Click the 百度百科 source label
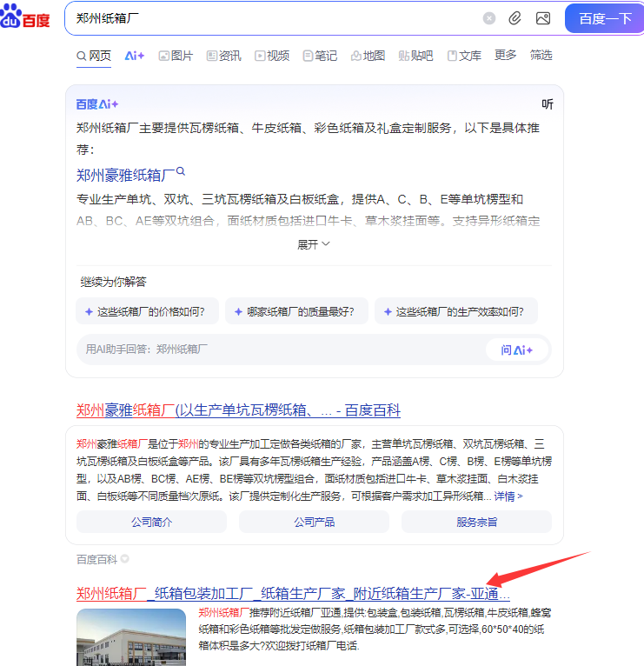Viewport: 644px width, 666px height. (96, 559)
